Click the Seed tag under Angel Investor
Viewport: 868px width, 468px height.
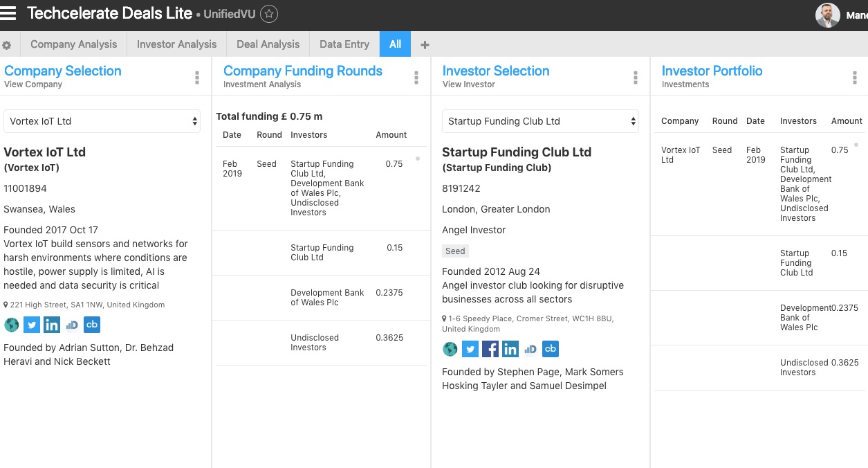(x=455, y=251)
